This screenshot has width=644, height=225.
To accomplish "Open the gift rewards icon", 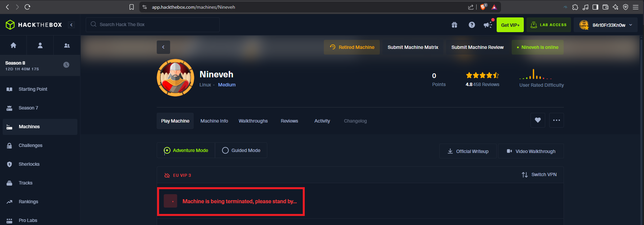I will click(x=454, y=25).
